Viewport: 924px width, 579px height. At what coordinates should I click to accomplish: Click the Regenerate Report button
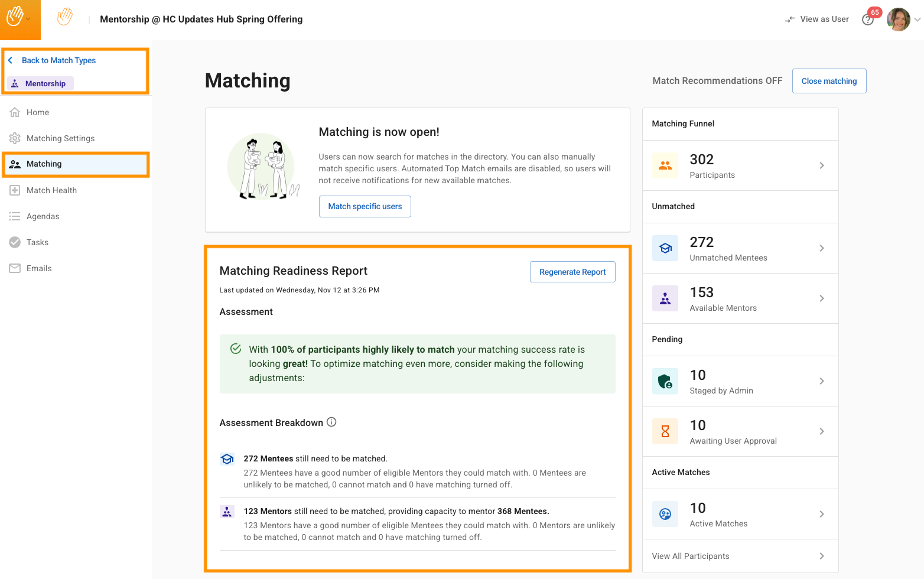[572, 272]
